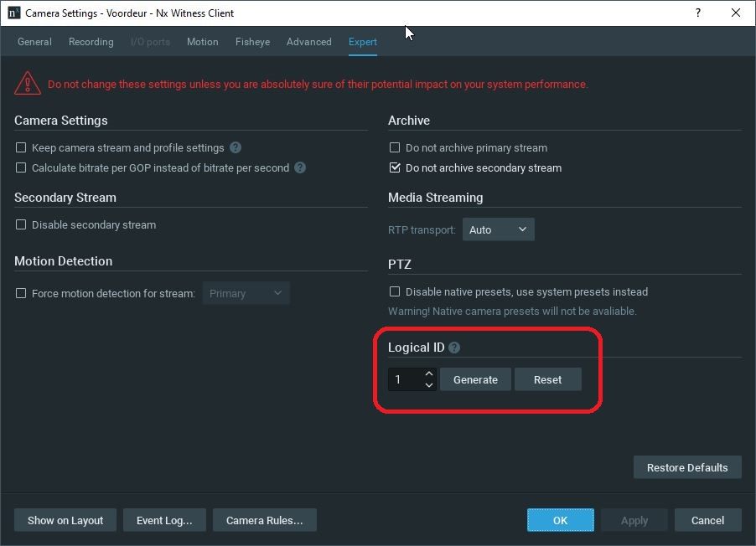Viewport: 756px width, 546px height.
Task: Click Restore Defaults button
Action: (686, 467)
